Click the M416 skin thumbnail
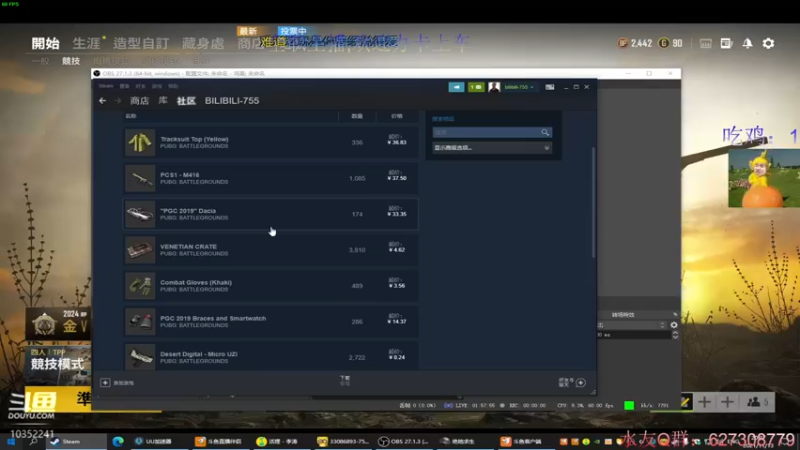 [x=140, y=178]
